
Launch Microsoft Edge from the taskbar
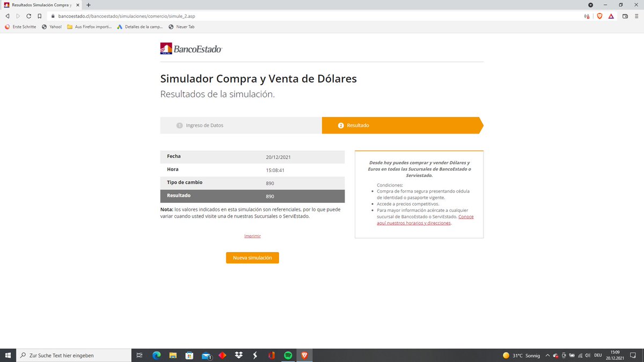coord(157,355)
